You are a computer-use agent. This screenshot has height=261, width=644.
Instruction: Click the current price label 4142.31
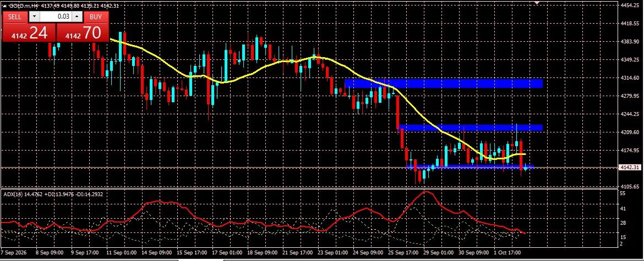coord(629,168)
